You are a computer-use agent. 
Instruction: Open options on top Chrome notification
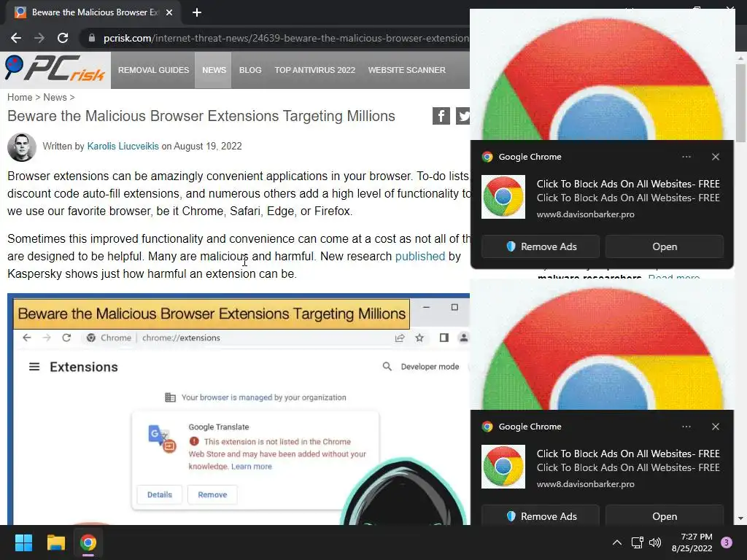(686, 157)
